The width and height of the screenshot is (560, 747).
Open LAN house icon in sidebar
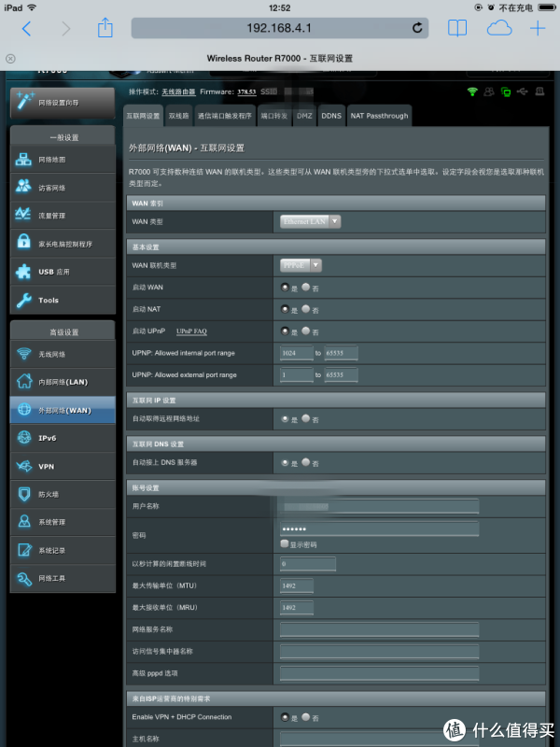click(24, 381)
